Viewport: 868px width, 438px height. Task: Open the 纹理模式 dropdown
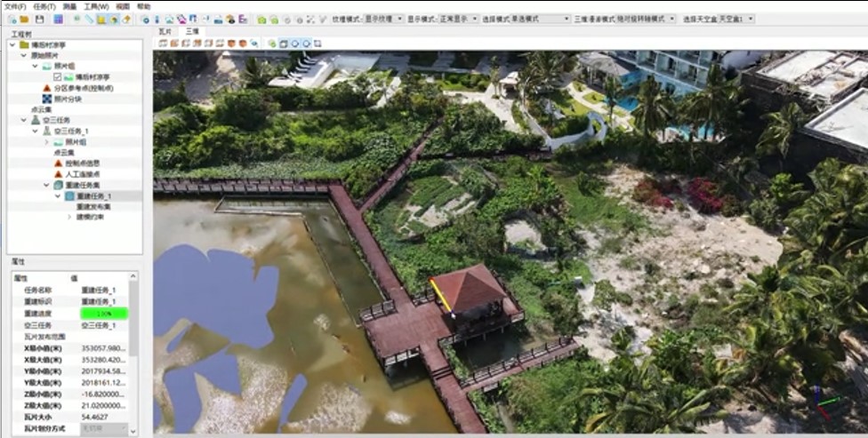pos(383,19)
